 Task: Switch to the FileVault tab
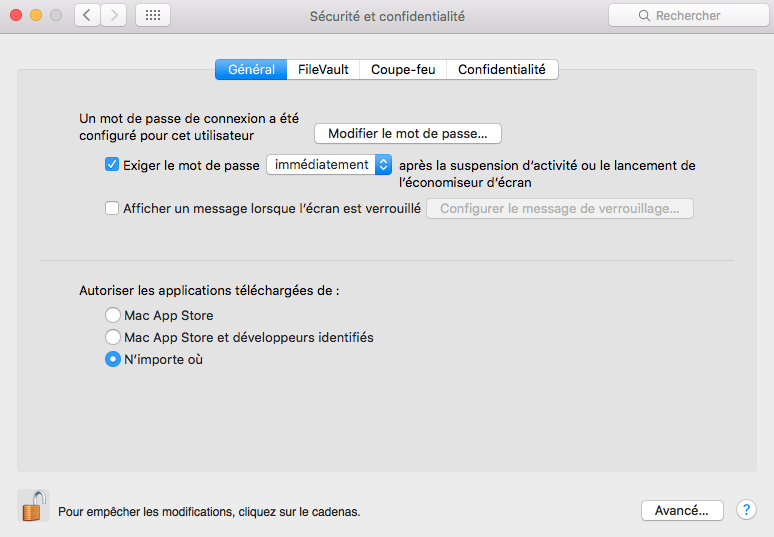point(323,70)
